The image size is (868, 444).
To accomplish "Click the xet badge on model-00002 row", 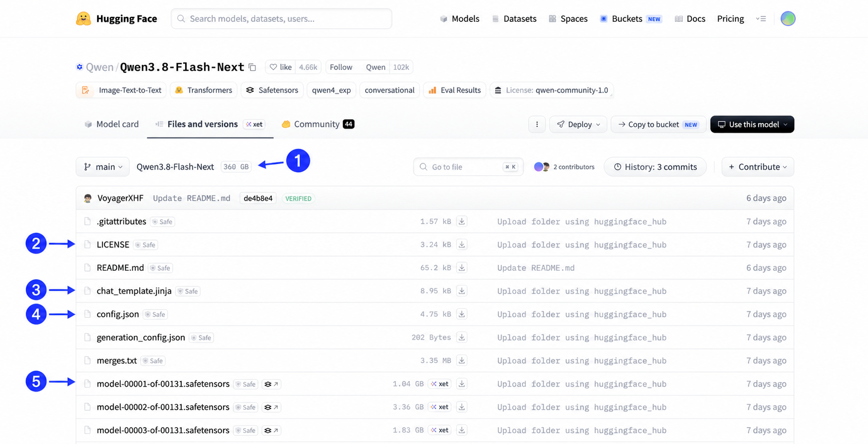I will pos(439,407).
